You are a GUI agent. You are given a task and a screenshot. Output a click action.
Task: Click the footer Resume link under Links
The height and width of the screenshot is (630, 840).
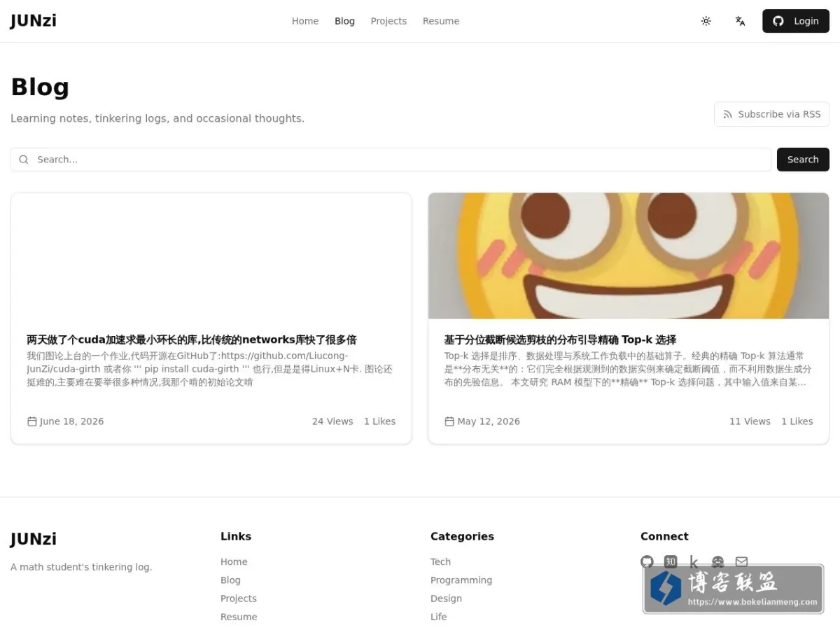coord(239,617)
